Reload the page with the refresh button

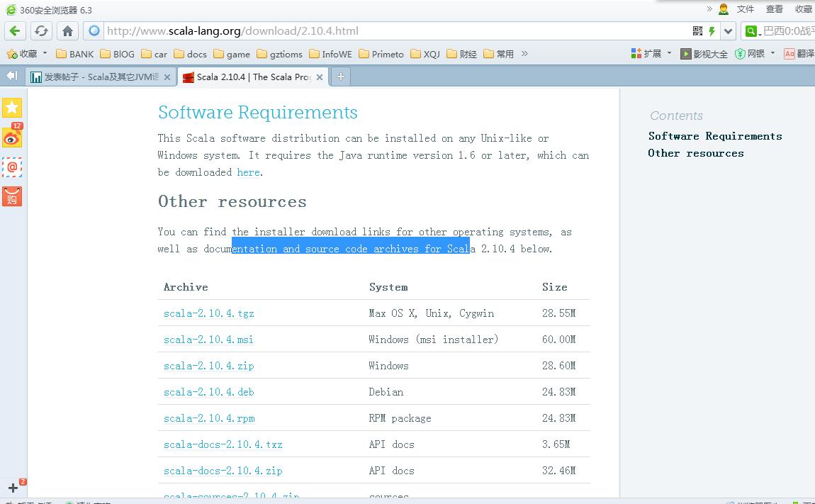[x=41, y=31]
